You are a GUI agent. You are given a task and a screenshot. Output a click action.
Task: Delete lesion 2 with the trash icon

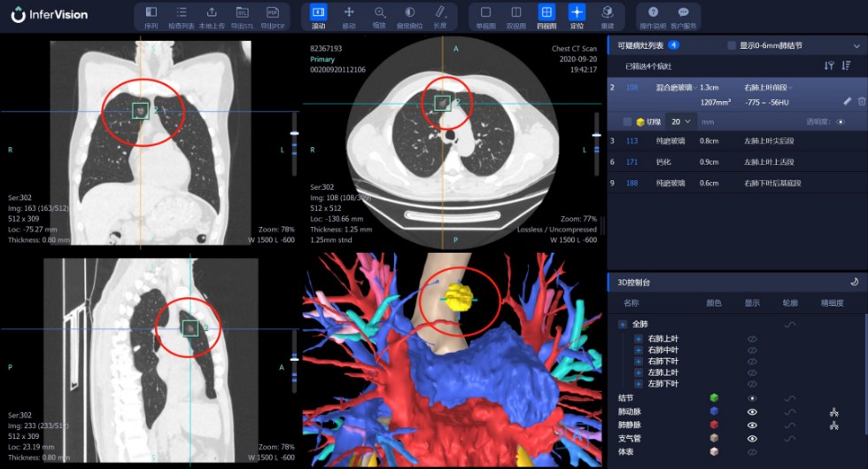pyautogui.click(x=861, y=101)
